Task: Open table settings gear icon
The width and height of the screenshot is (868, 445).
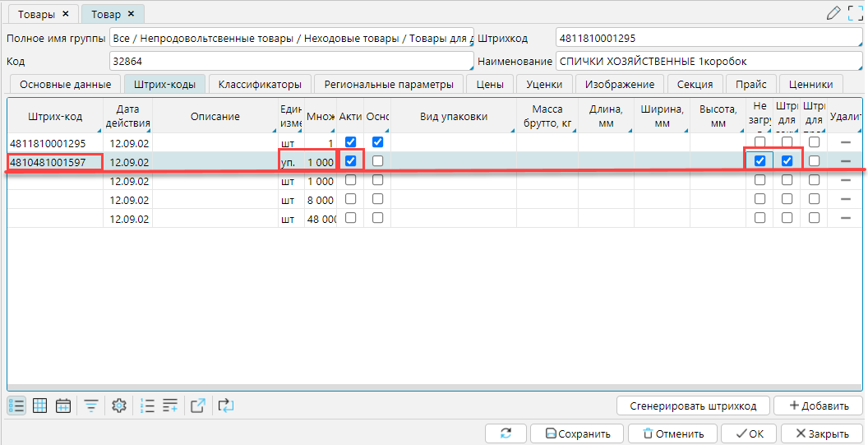Action: point(119,406)
